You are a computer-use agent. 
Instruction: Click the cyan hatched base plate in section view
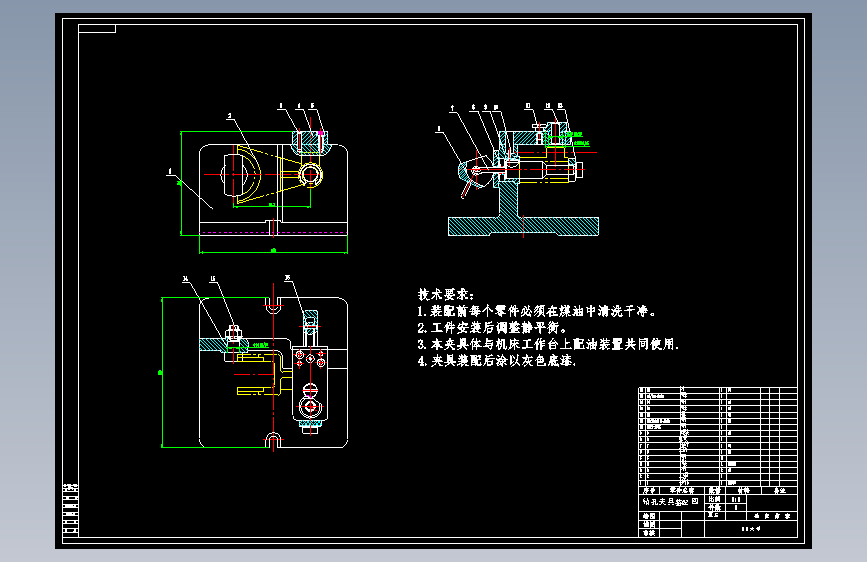coord(523,226)
